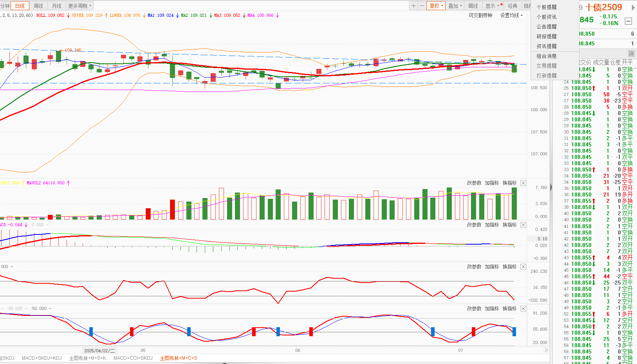This screenshot has width=637, height=364.
Task: Switch to 经典 layout
Action: (x=512, y=6)
